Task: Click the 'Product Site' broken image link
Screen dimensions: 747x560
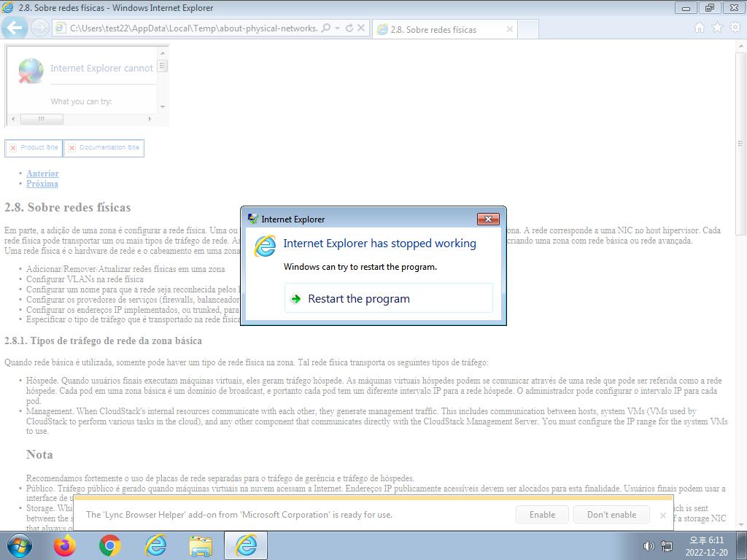Action: tap(34, 147)
